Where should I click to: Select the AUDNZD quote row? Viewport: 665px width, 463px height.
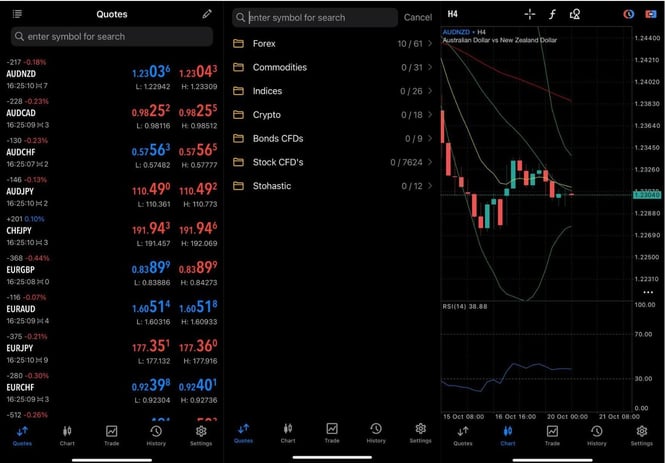tap(112, 74)
